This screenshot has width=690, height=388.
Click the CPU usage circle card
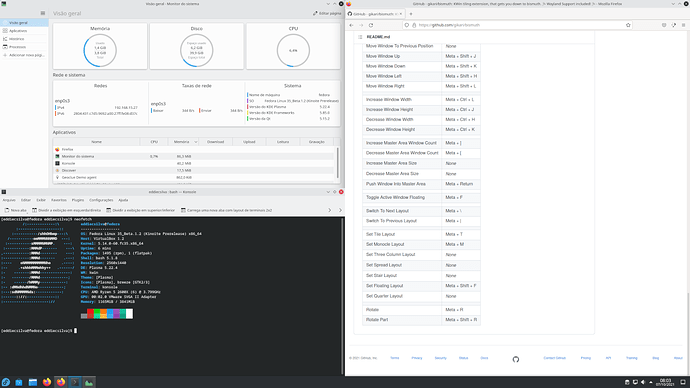(x=293, y=46)
